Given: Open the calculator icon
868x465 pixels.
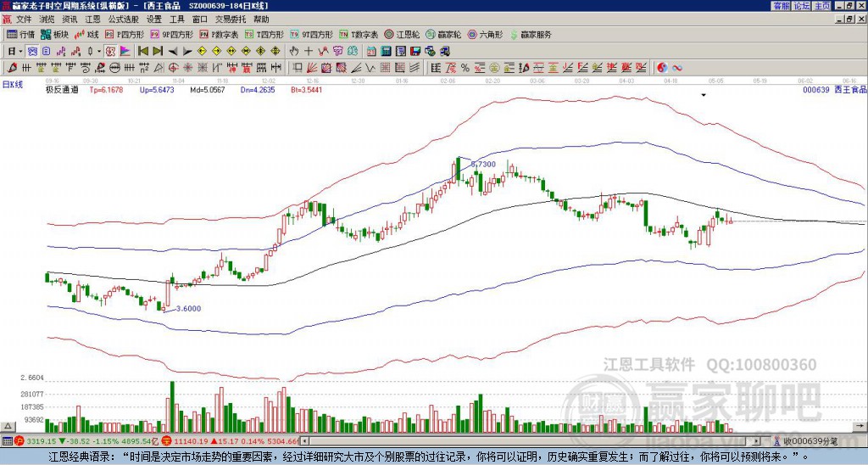Looking at the screenshot, I should click(386, 52).
